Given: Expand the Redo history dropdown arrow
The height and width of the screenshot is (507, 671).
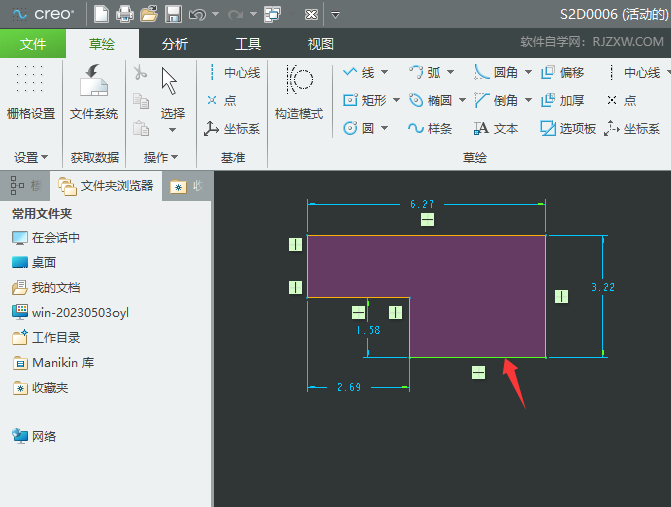Looking at the screenshot, I should click(x=253, y=15).
